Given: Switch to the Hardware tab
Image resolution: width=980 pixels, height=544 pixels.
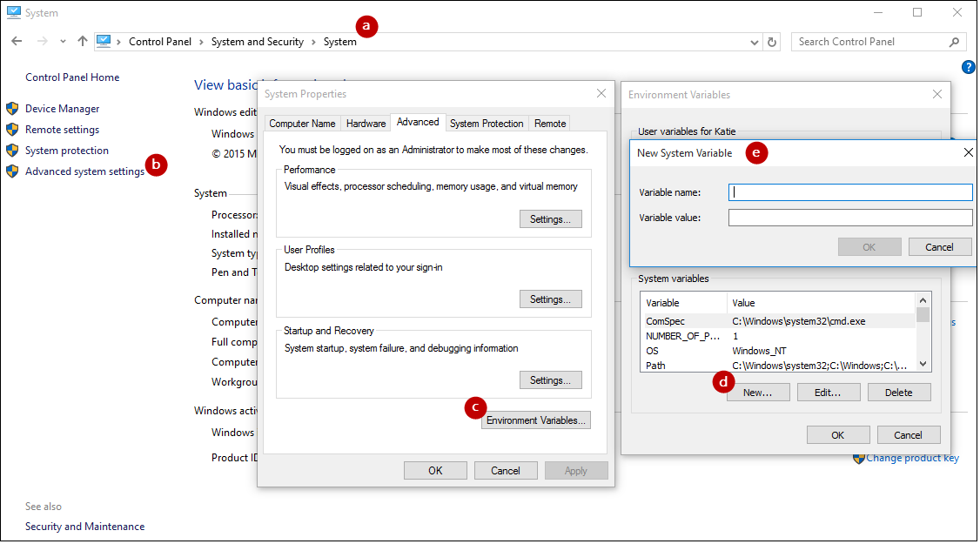Looking at the screenshot, I should pyautogui.click(x=366, y=124).
